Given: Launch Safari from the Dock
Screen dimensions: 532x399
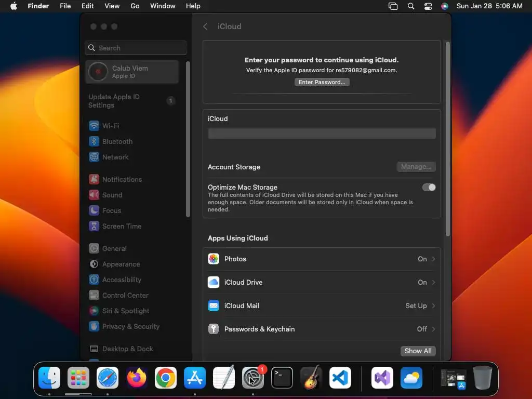Looking at the screenshot, I should (108, 378).
